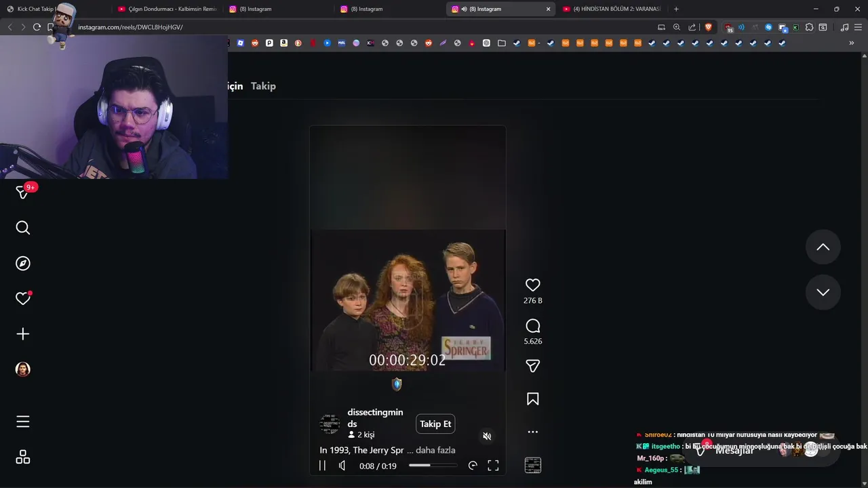Viewport: 868px width, 488px height.
Task: Unmute the reel via crossed speaker icon
Action: pyautogui.click(x=487, y=436)
